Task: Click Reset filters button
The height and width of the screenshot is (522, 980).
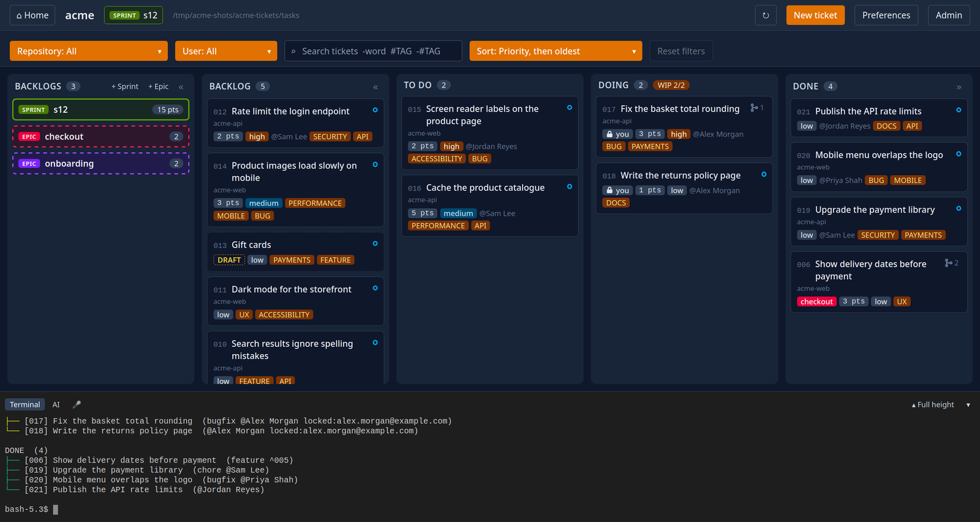Action: coord(681,51)
